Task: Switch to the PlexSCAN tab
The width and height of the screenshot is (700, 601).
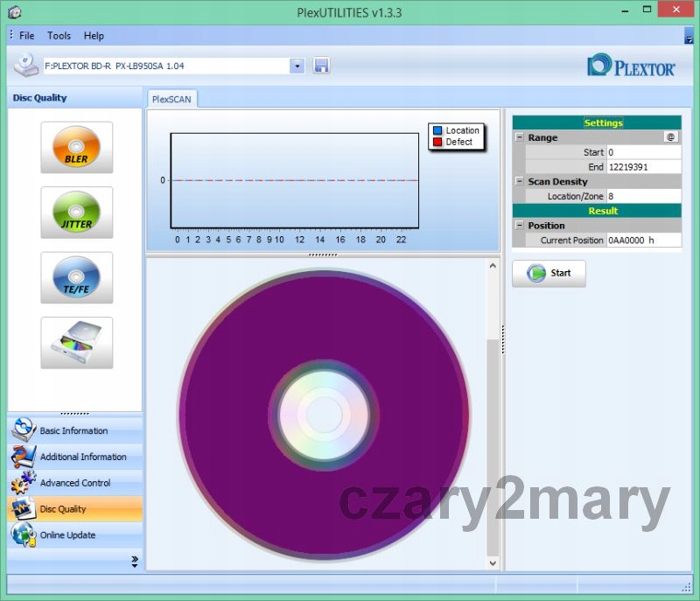Action: pos(171,100)
